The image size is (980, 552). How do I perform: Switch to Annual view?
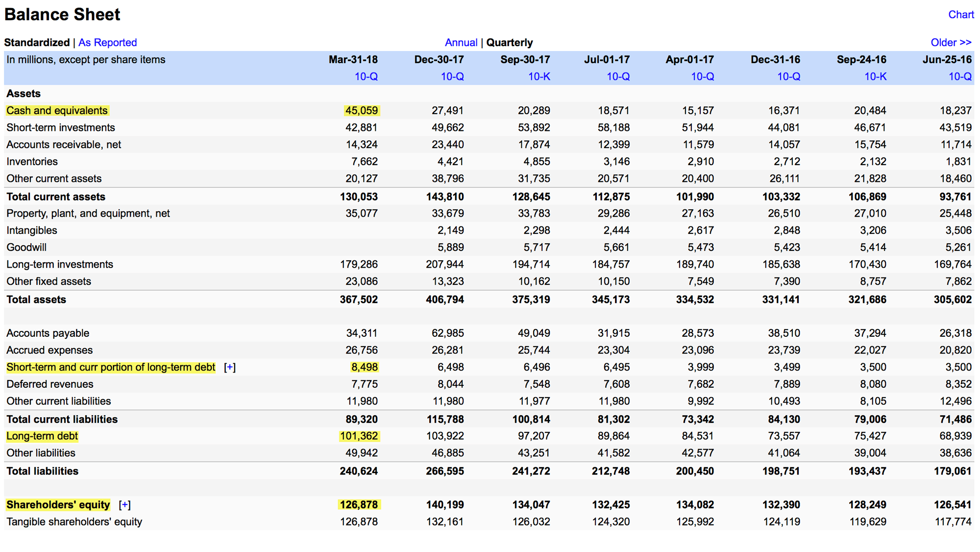(461, 43)
